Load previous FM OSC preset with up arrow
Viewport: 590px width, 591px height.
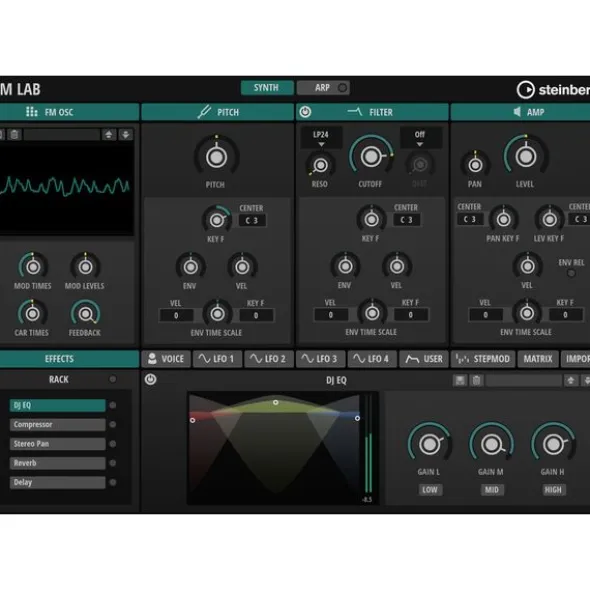point(109,135)
